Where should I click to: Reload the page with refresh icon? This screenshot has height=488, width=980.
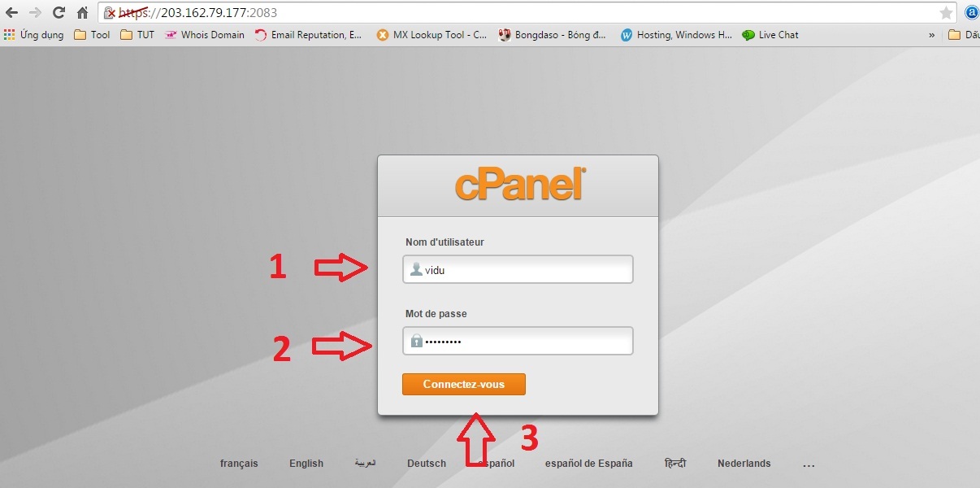coord(59,13)
